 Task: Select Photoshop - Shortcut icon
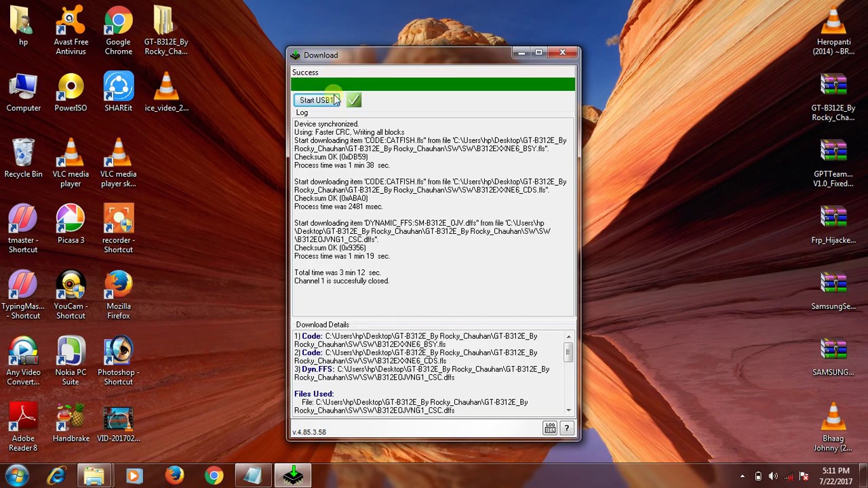(118, 361)
